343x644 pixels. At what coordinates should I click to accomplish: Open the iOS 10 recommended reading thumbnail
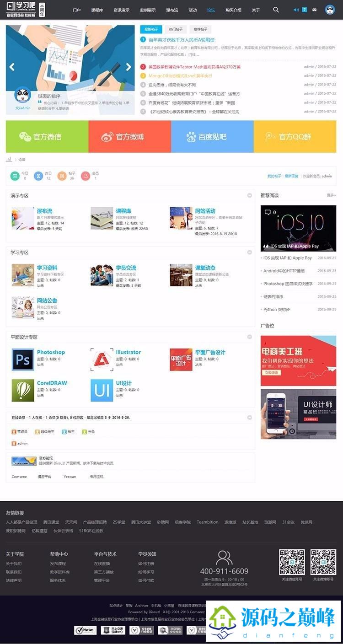coord(298,228)
